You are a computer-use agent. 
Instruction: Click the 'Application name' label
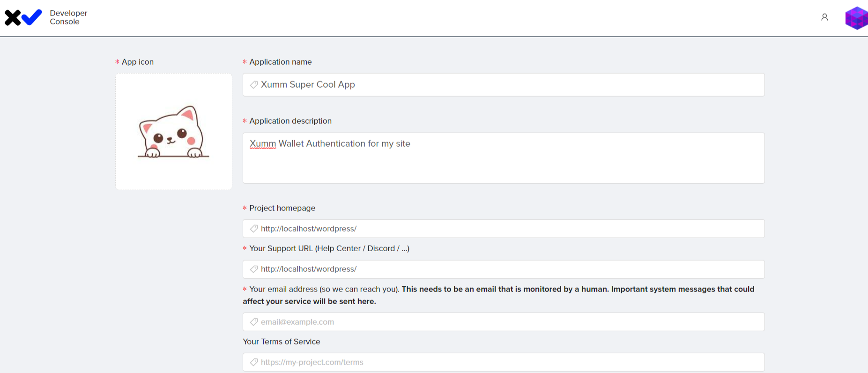point(281,62)
